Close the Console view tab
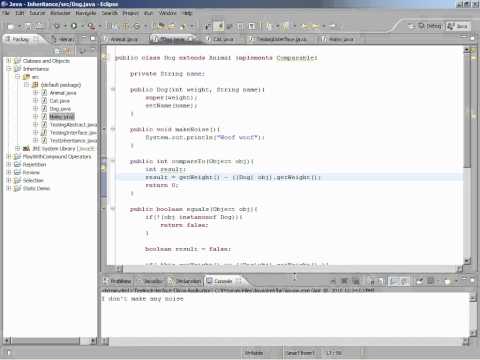Image resolution: width=480 pixels, height=360 pixels. [x=239, y=281]
